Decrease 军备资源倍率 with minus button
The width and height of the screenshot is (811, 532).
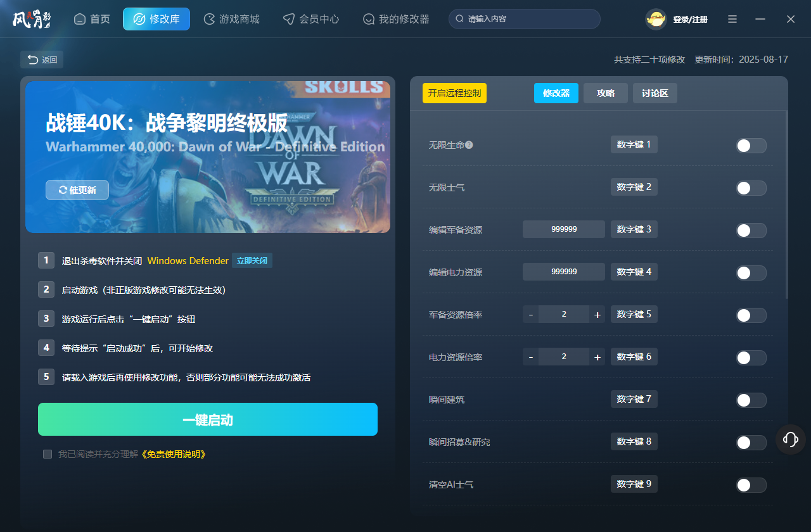[531, 314]
